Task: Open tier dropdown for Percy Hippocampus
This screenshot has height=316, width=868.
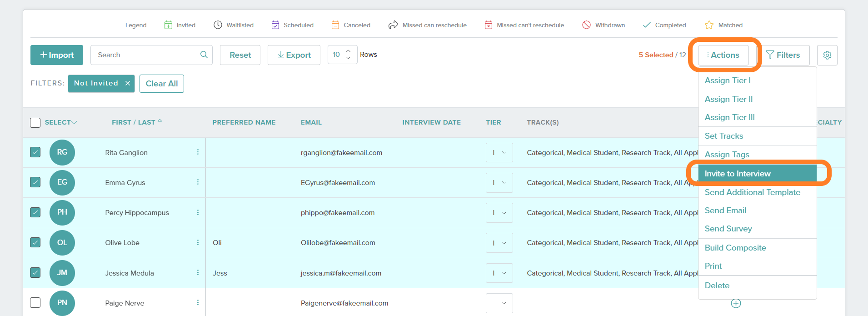Action: 499,213
